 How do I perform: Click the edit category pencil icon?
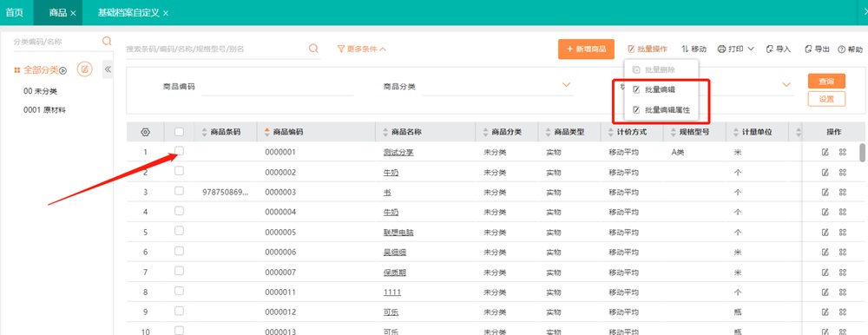pos(85,69)
